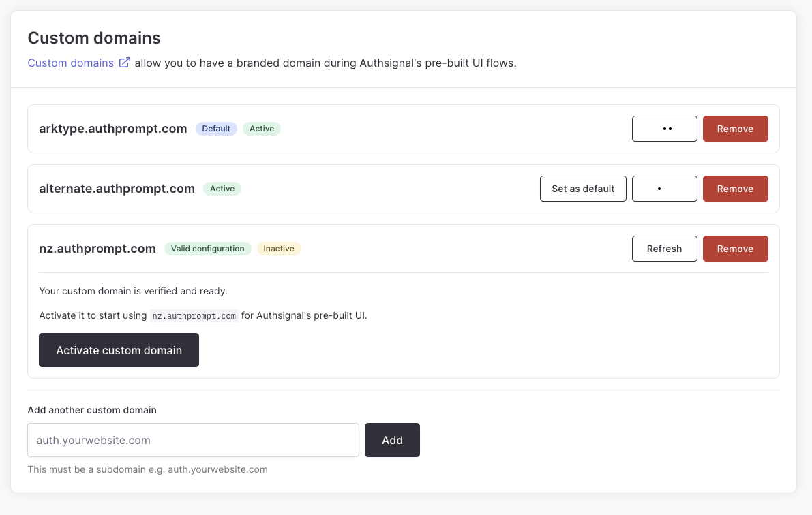Click the Inactive badge on nz.authprompt.com

click(x=279, y=248)
